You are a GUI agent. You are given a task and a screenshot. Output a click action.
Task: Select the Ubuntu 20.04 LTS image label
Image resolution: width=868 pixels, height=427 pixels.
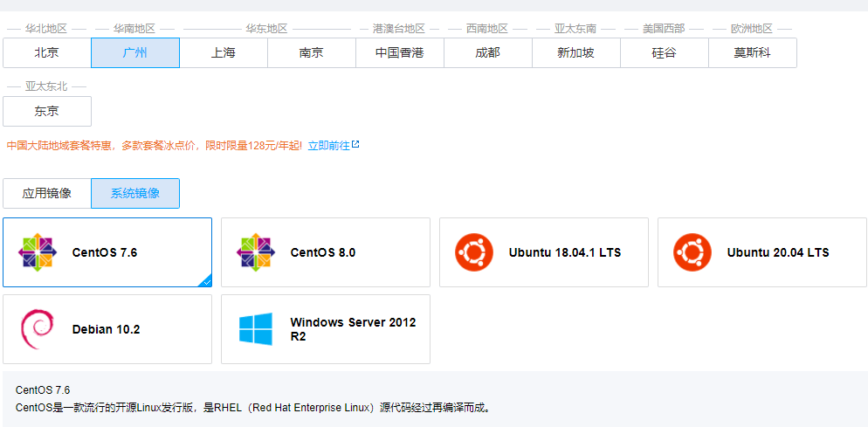pos(778,252)
